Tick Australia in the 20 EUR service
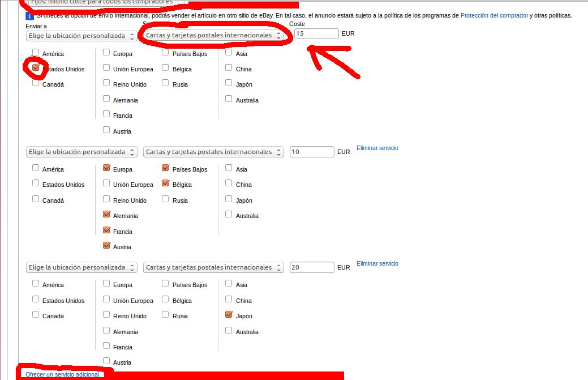 229,331
